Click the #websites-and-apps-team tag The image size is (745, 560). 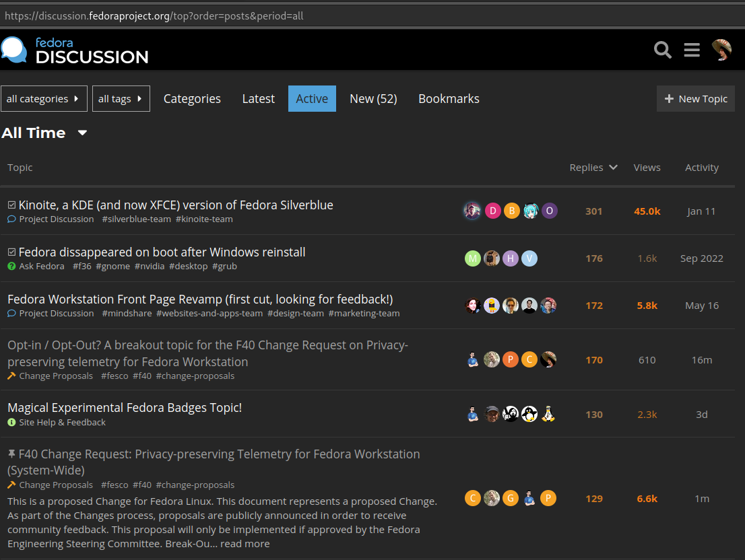tap(209, 313)
